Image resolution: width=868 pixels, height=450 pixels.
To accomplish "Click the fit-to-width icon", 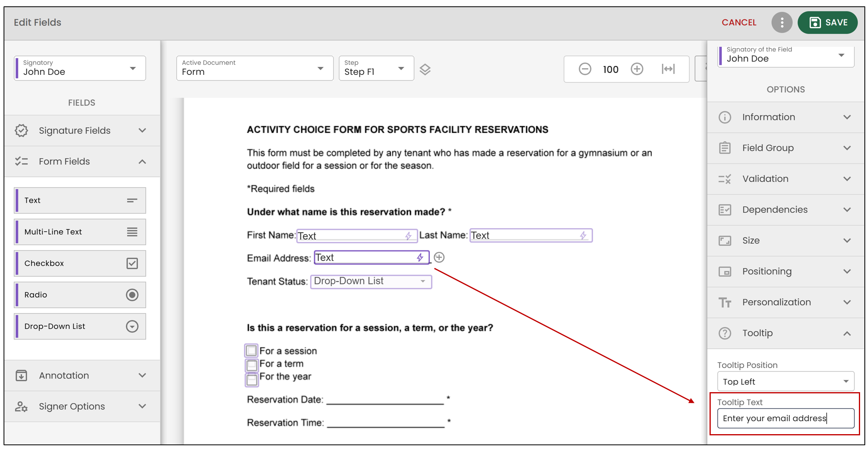I will (668, 69).
